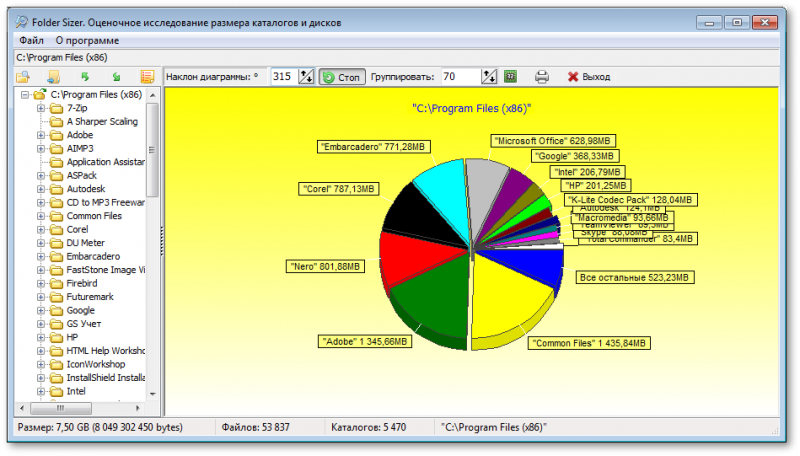Screen dimensions: 800x456
Task: Expand the ASPack folder node
Action: [41, 175]
